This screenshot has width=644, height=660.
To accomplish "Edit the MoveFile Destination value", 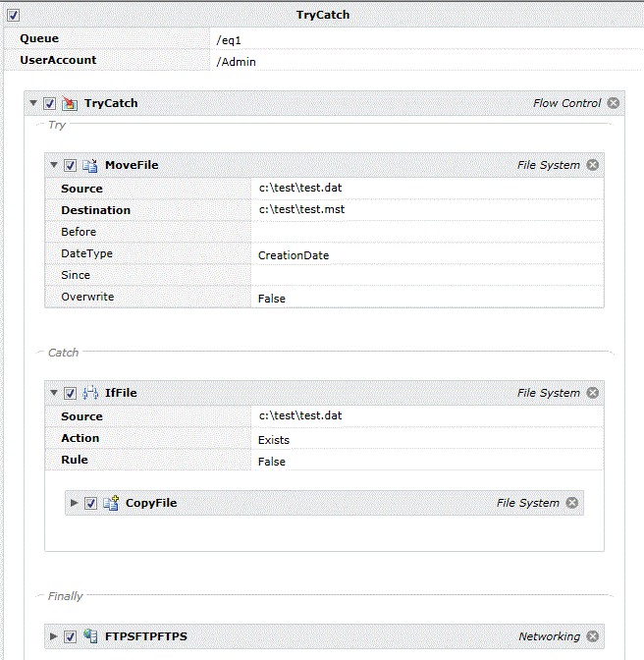I will pos(427,209).
